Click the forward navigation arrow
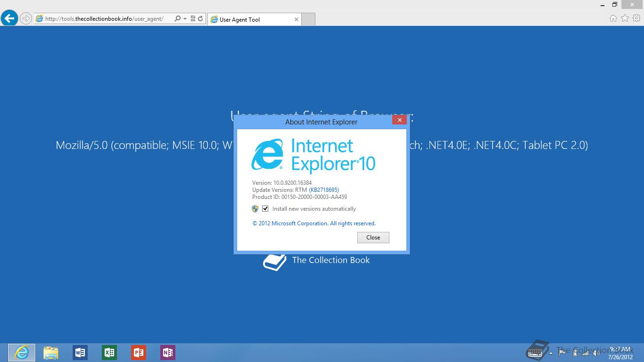 pyautogui.click(x=26, y=19)
